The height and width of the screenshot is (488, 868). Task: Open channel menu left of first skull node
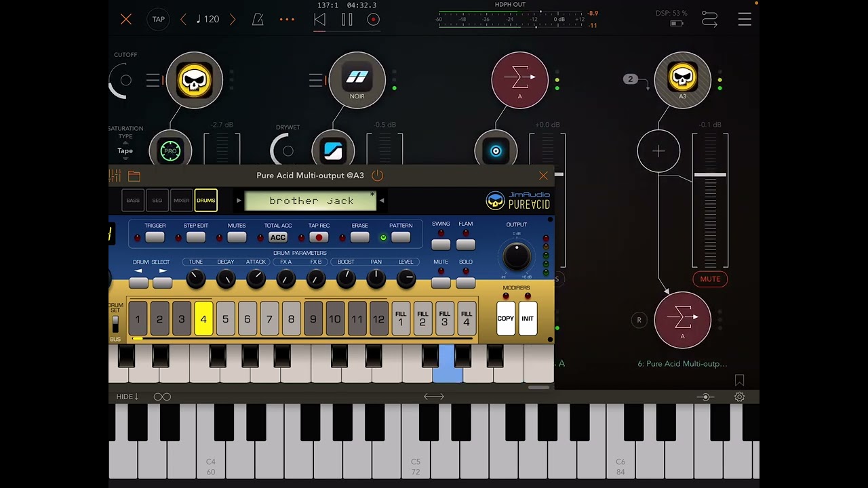153,80
